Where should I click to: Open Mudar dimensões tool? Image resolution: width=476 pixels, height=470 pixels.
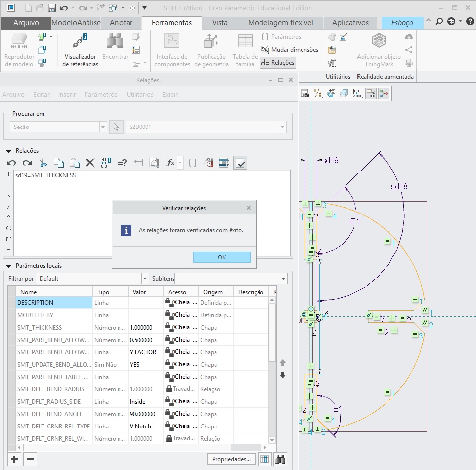[x=290, y=50]
